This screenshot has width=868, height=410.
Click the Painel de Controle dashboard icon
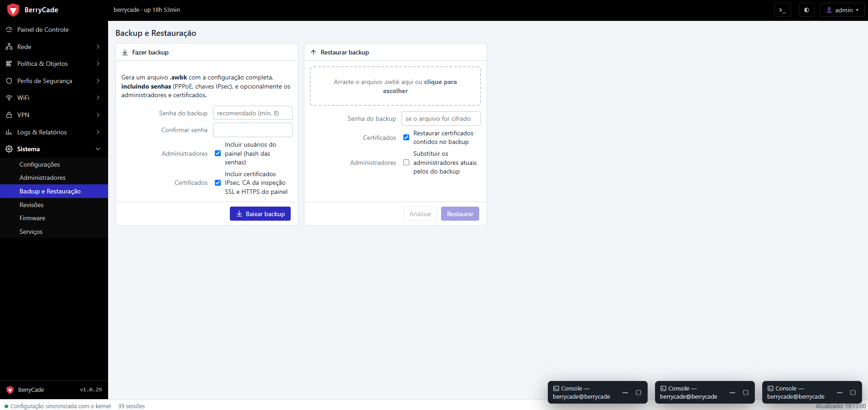9,30
